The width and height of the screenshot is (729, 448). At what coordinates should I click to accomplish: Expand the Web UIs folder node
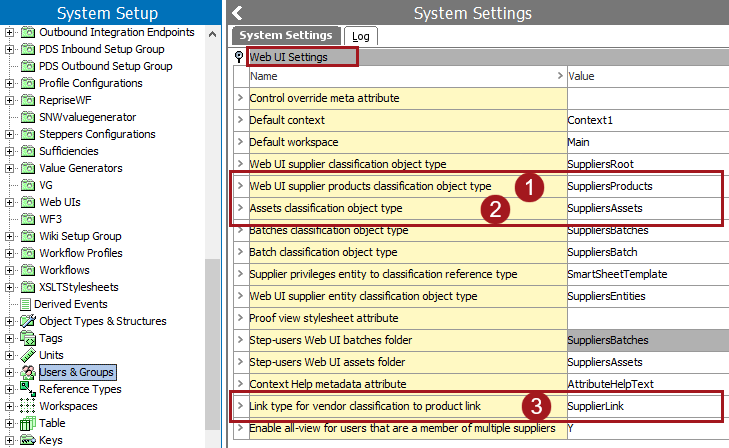10,202
